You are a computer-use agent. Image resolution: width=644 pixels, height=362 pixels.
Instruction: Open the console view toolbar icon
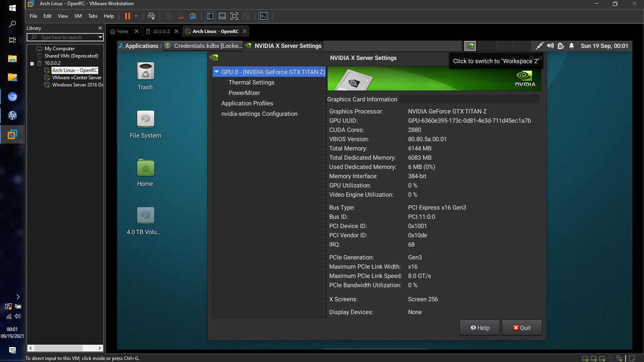click(x=264, y=16)
